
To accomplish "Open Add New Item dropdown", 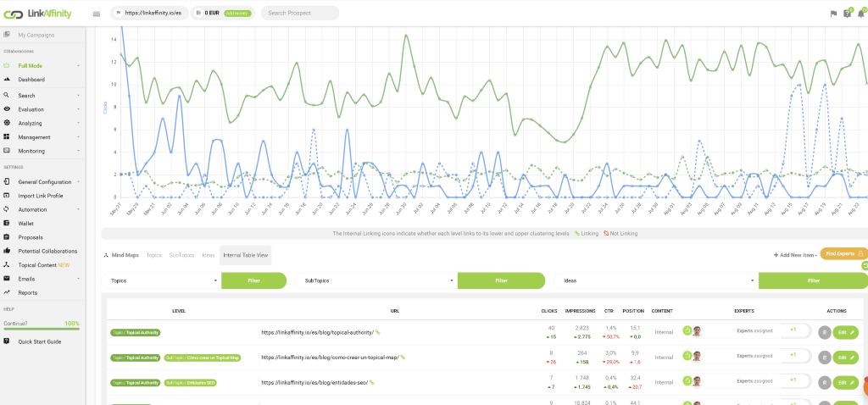I will (x=794, y=254).
